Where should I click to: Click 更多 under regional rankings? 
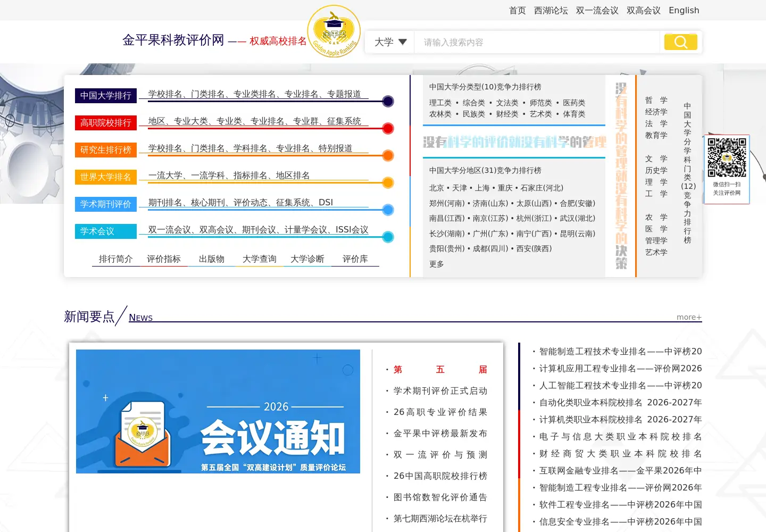[x=437, y=264]
